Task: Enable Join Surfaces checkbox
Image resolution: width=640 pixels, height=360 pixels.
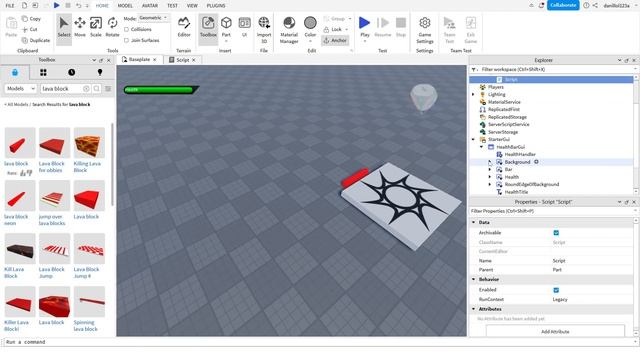Action: [x=126, y=40]
